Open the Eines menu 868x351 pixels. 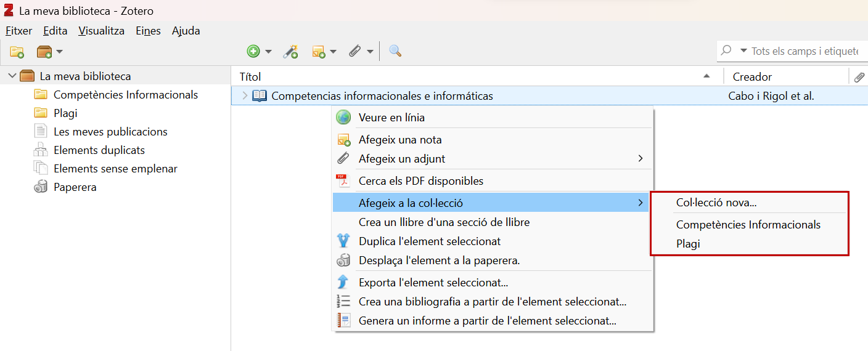click(148, 31)
